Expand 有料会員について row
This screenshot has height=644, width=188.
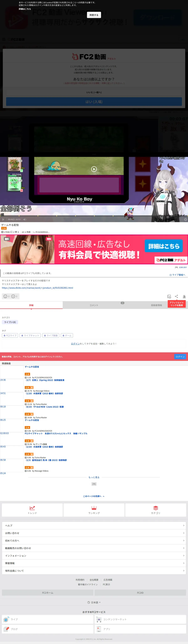(x=94, y=571)
